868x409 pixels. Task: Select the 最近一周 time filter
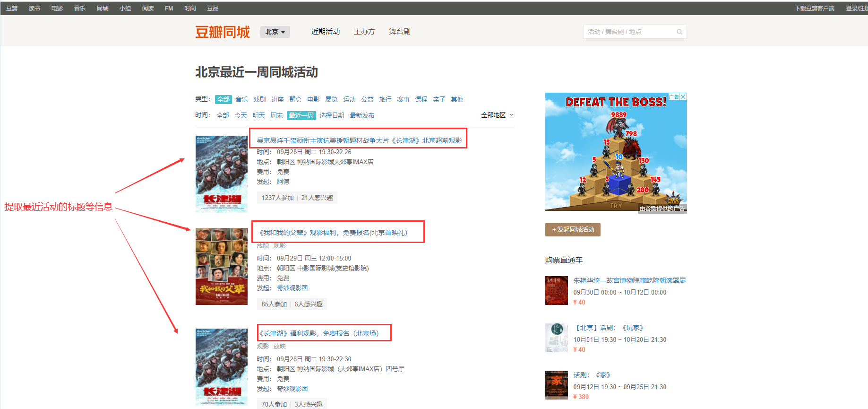click(301, 115)
